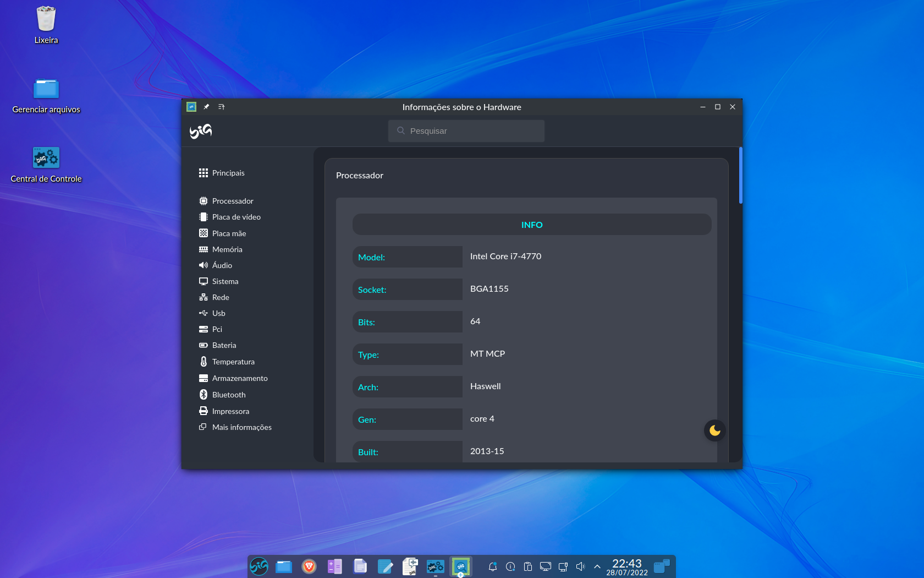View Temperatura readings
Image resolution: width=924 pixels, height=578 pixels.
(x=227, y=362)
